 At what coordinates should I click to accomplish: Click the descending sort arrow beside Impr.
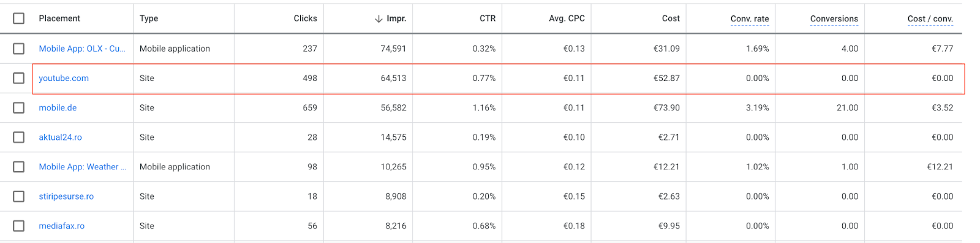click(379, 19)
